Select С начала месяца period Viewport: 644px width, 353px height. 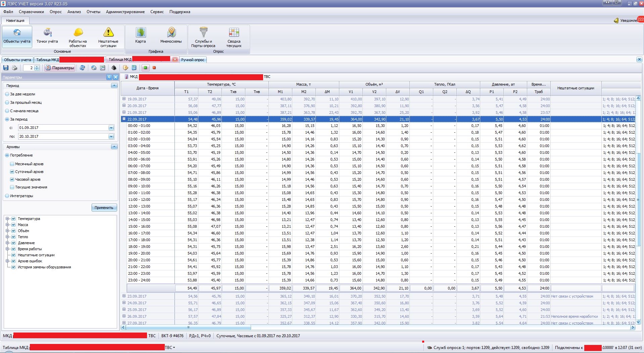click(x=7, y=111)
